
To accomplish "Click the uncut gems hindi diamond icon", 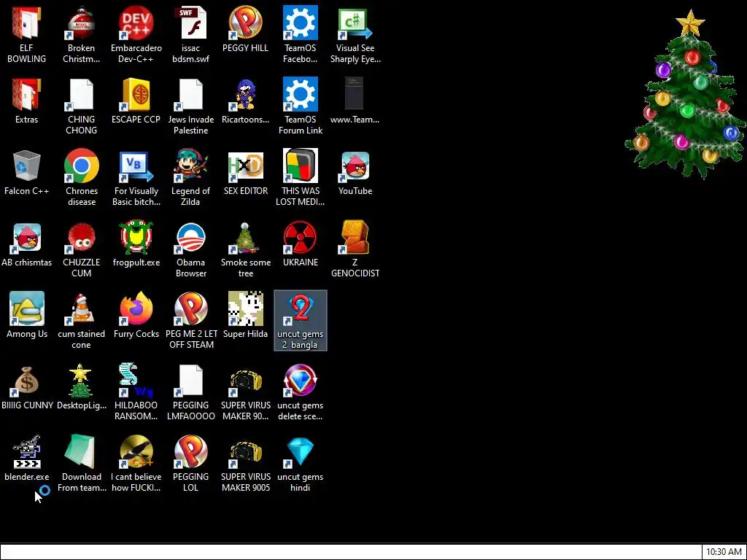I will point(300,452).
